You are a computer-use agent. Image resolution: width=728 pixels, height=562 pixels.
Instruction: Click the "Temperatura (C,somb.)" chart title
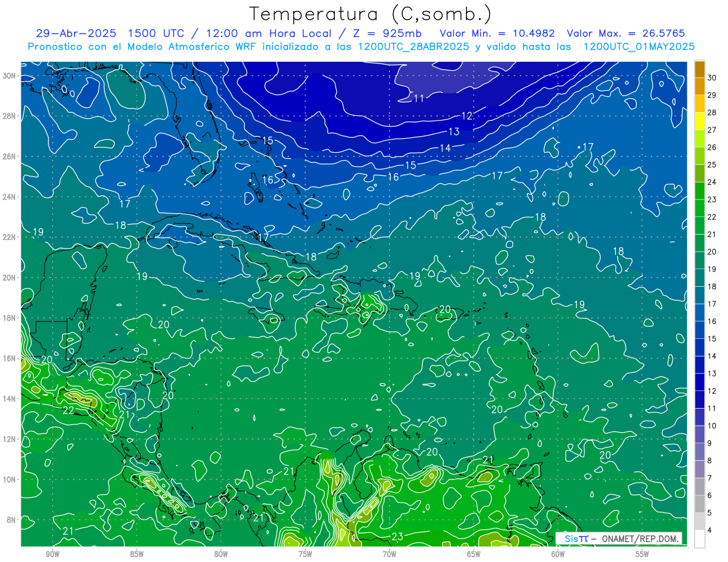coord(371,14)
